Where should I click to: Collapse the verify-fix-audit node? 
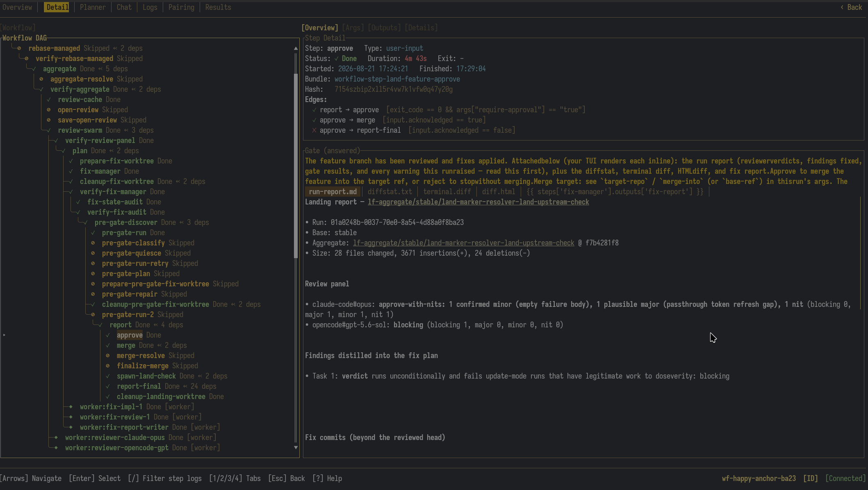point(78,212)
